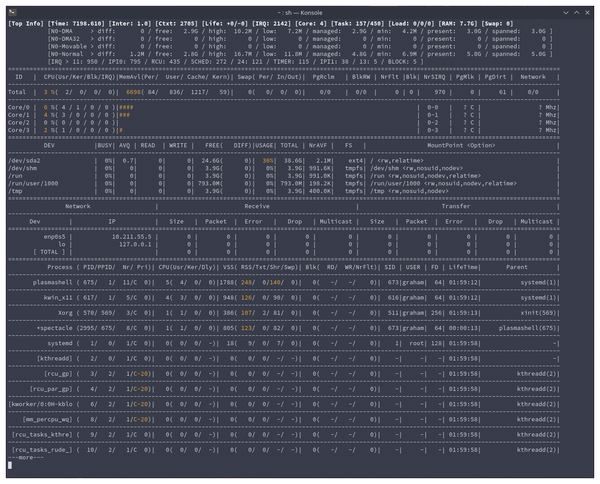Image resolution: width=600 pixels, height=484 pixels.
Task: Select the '[kthreadd]' process name
Action: [54, 359]
